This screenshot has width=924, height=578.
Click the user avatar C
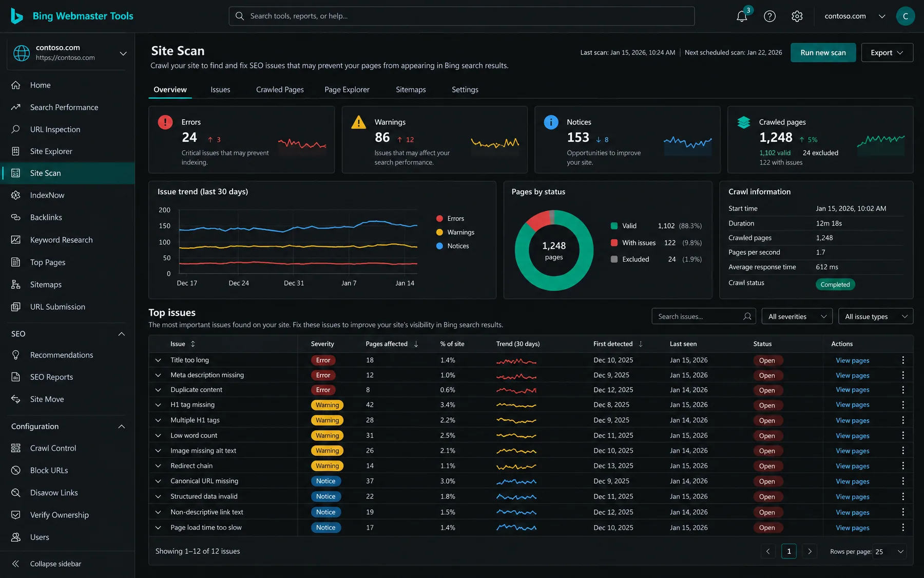pos(905,16)
